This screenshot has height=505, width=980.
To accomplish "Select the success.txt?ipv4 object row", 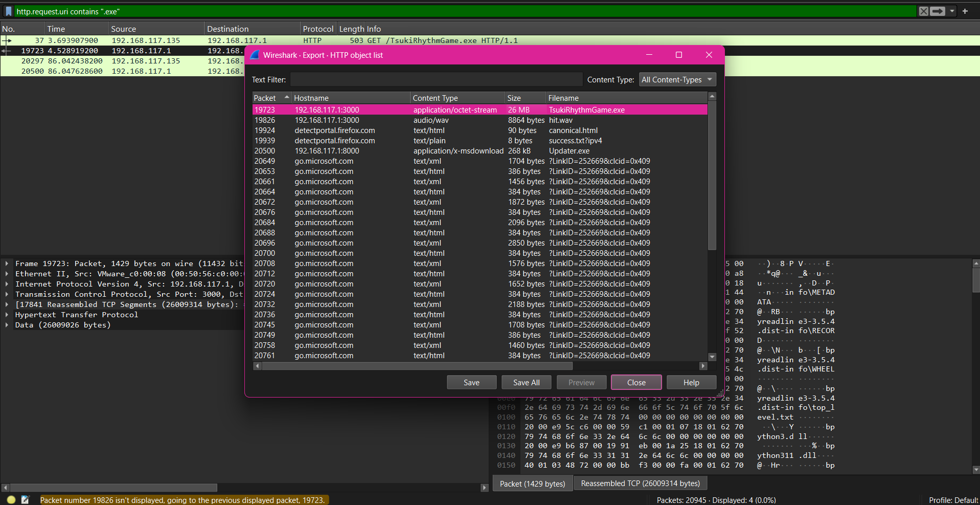I will click(480, 140).
